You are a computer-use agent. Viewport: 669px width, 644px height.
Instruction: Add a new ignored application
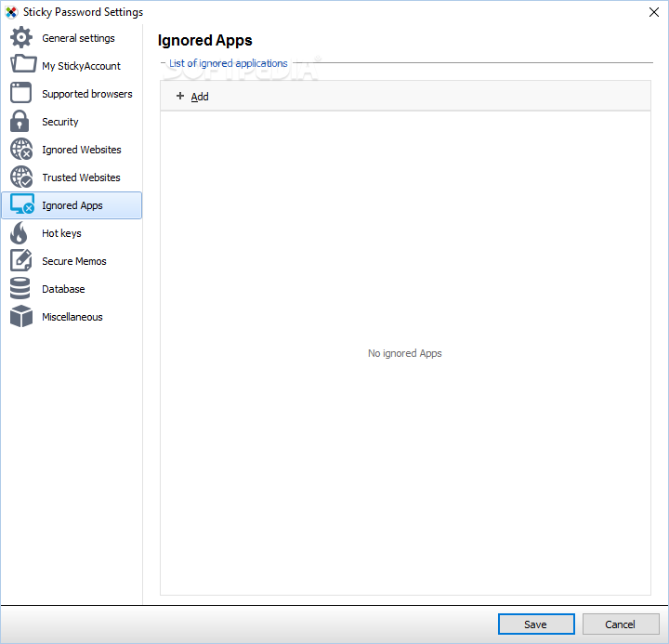[x=192, y=97]
